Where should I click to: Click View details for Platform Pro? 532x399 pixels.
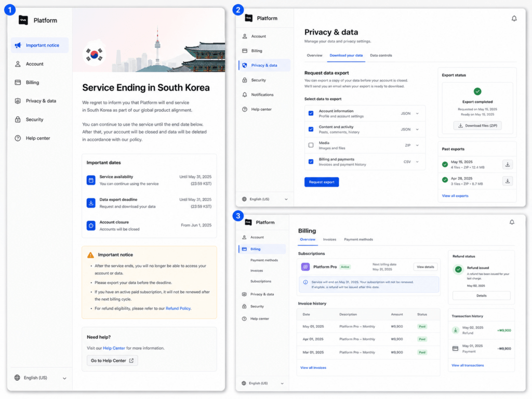(425, 267)
